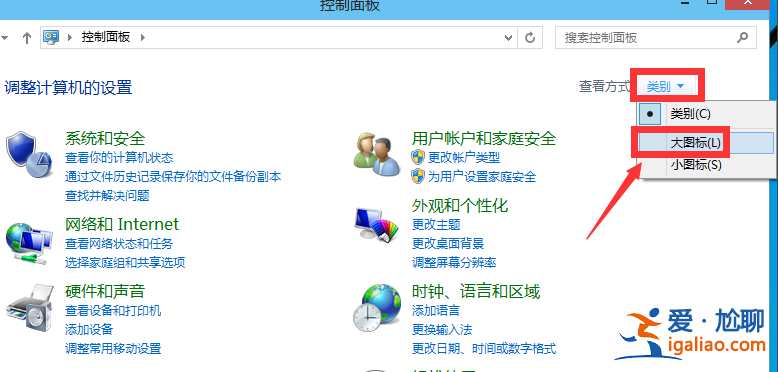Open 用户帐户和家庭安全 category
This screenshot has width=778, height=372.
[x=484, y=138]
